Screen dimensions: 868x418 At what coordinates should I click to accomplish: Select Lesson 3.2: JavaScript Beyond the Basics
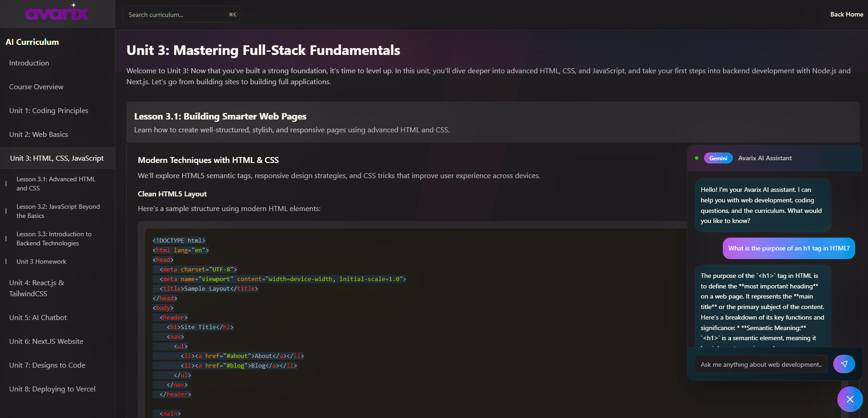pyautogui.click(x=58, y=211)
